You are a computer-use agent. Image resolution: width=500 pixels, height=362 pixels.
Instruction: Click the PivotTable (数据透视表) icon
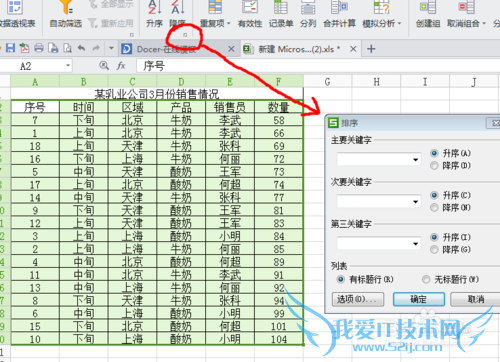(15, 7)
